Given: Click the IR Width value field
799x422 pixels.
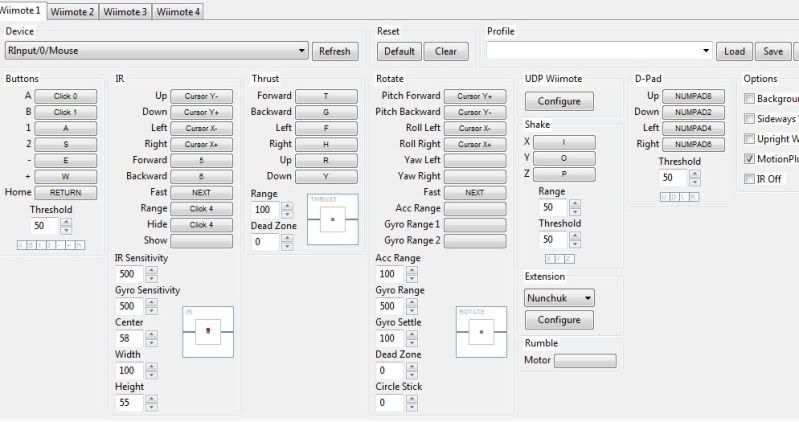Looking at the screenshot, I should point(130,371).
